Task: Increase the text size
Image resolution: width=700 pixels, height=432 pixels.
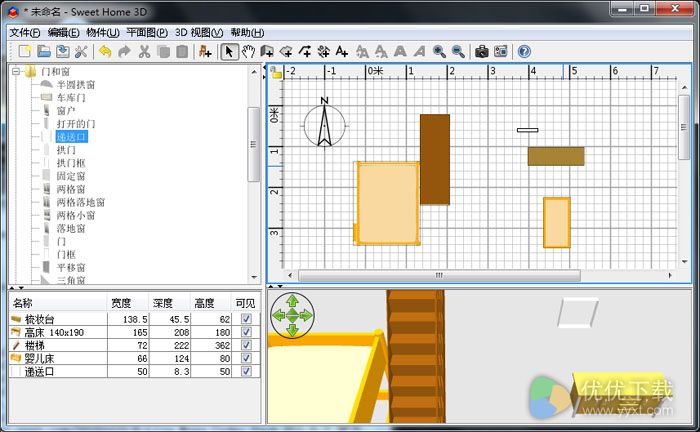Action: point(362,52)
